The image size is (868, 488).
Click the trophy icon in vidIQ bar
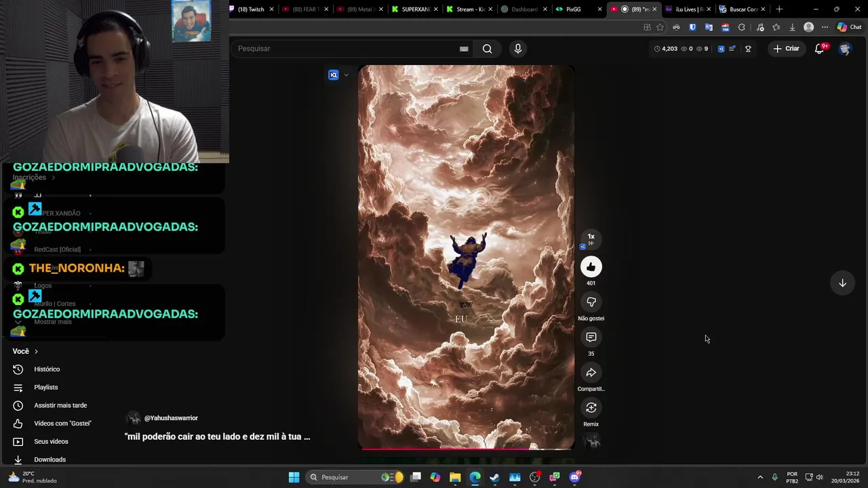tap(748, 49)
